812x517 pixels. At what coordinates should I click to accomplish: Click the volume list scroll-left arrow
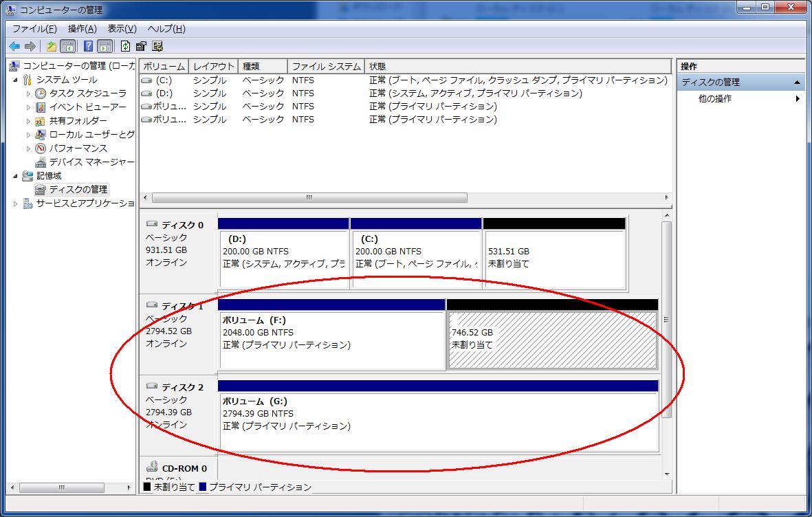[145, 198]
